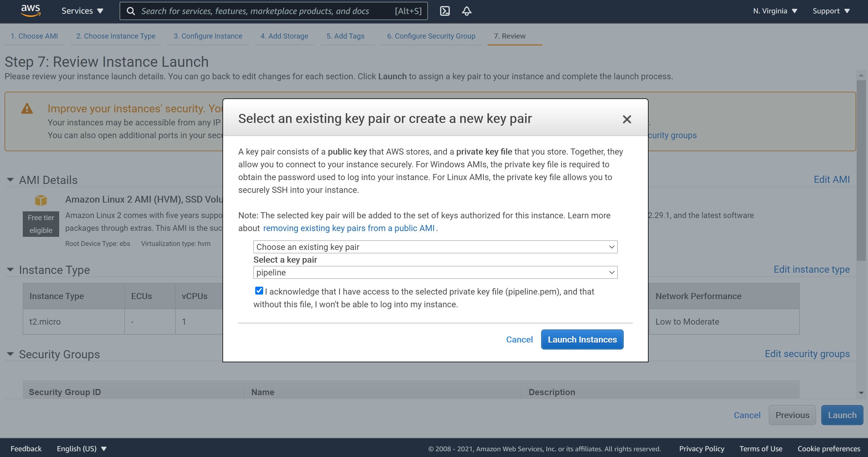Click the CloudShell terminal icon
This screenshot has width=868, height=457.
click(445, 10)
